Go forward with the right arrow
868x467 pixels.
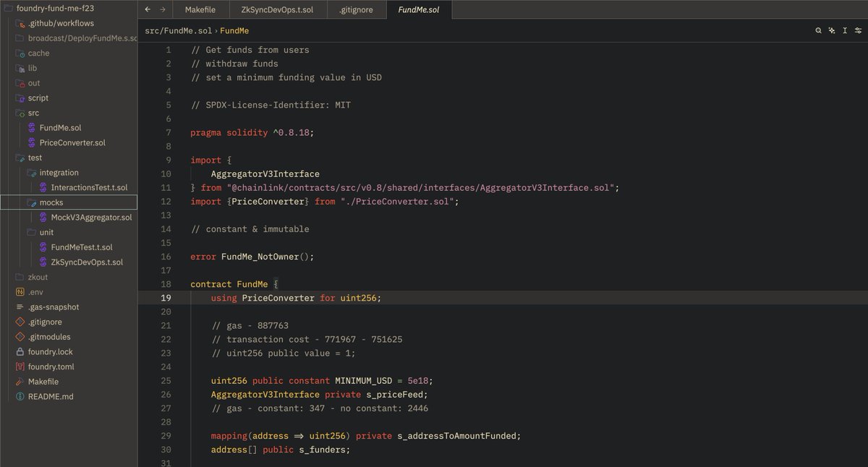(163, 9)
